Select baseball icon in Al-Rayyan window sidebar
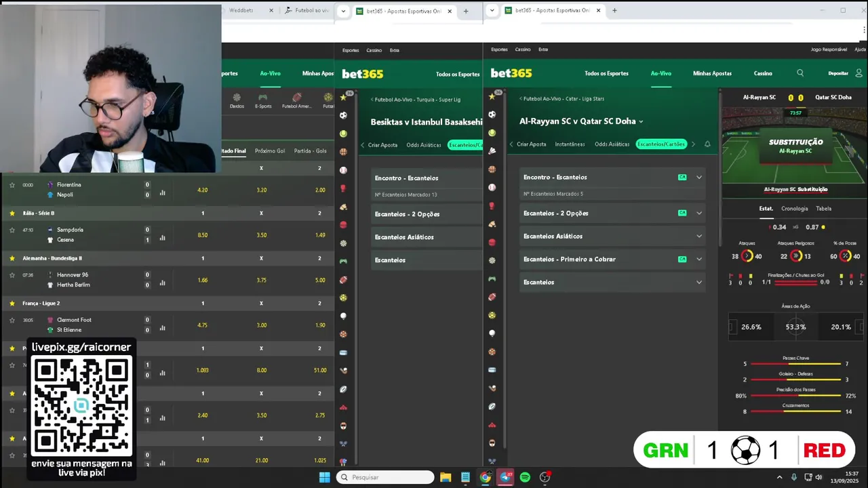Image resolution: width=868 pixels, height=488 pixels. 492,188
